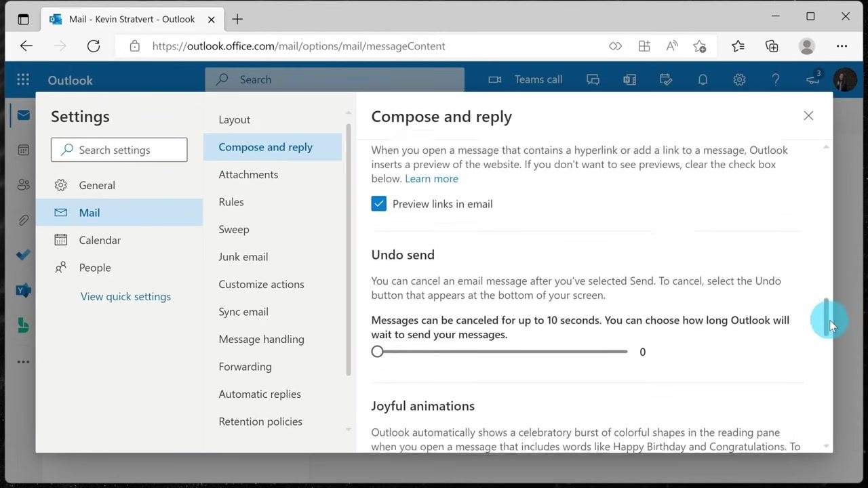
Task: Select the People settings category
Action: (119, 267)
